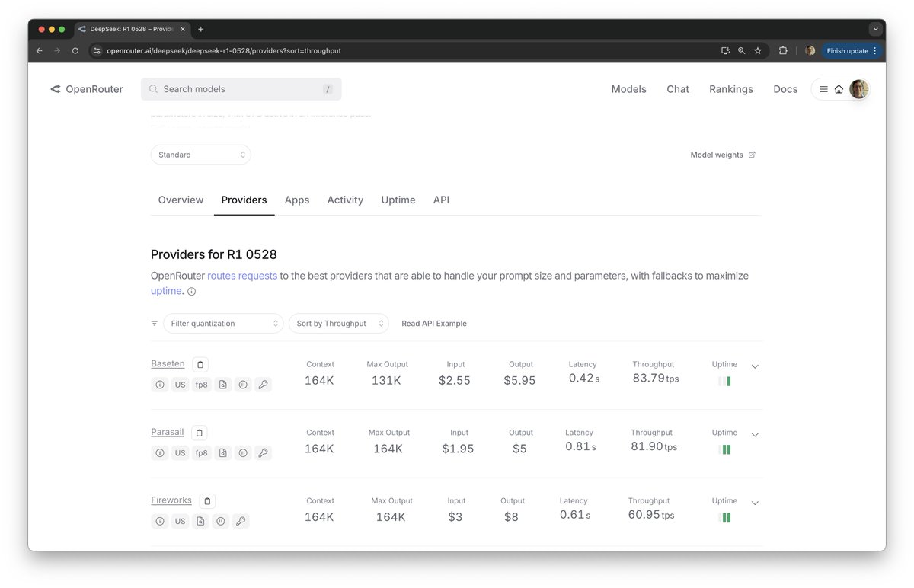This screenshot has width=914, height=588.
Task: Open the Standard variant dropdown
Action: click(201, 155)
